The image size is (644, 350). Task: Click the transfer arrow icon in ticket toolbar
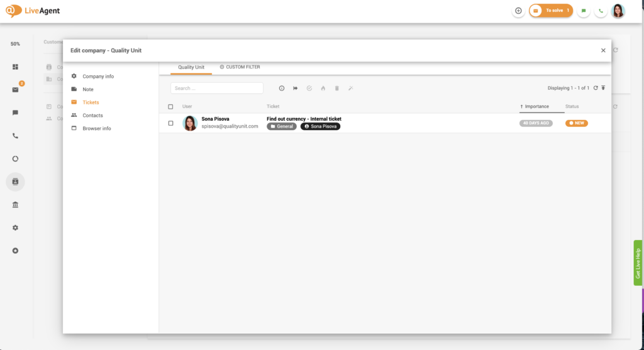[x=296, y=88]
